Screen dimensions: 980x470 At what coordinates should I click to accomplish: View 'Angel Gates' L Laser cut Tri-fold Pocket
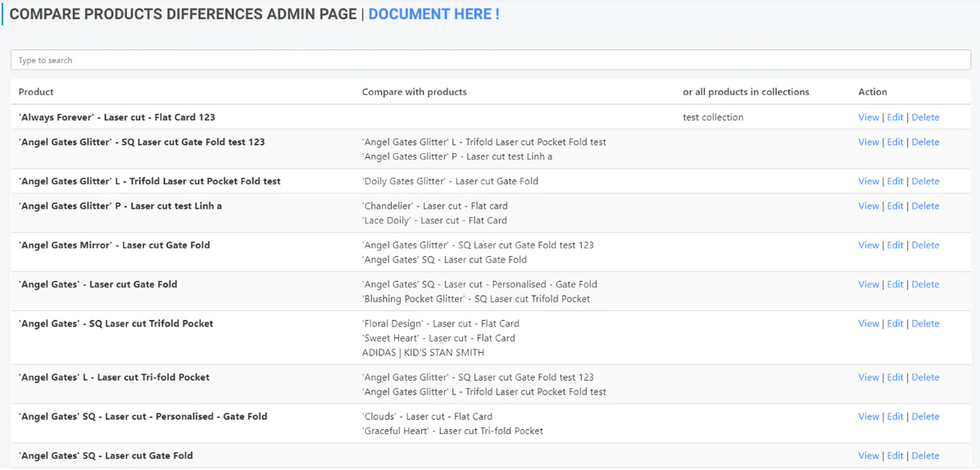pyautogui.click(x=868, y=377)
